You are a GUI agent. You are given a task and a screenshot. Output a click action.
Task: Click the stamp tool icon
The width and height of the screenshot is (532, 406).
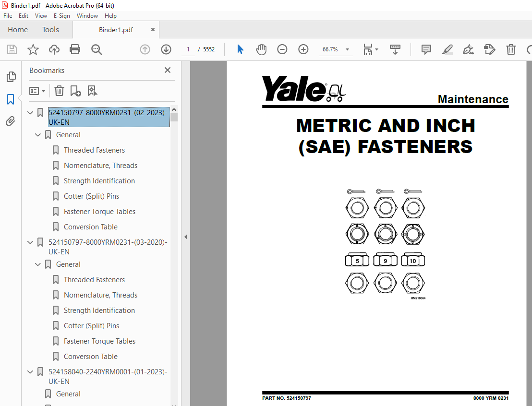click(490, 49)
